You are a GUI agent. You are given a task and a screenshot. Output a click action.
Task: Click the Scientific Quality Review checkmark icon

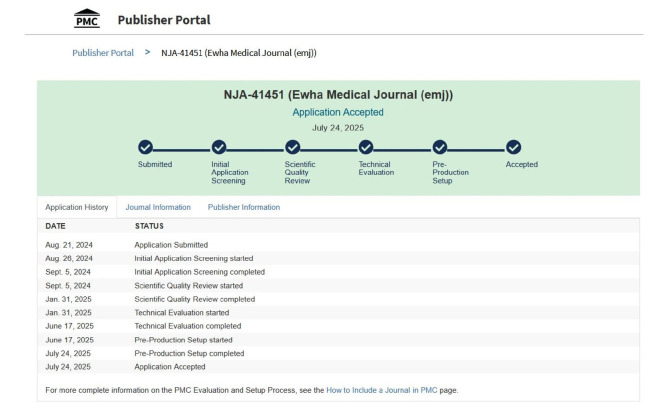(293, 147)
